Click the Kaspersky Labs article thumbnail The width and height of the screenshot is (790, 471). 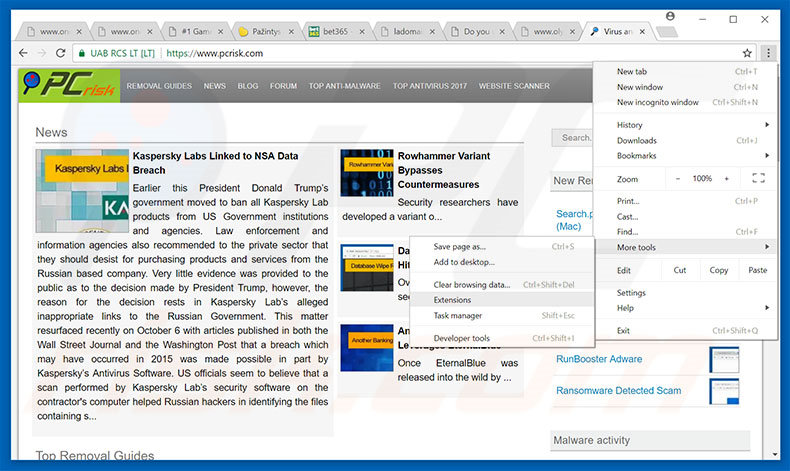pyautogui.click(x=82, y=190)
